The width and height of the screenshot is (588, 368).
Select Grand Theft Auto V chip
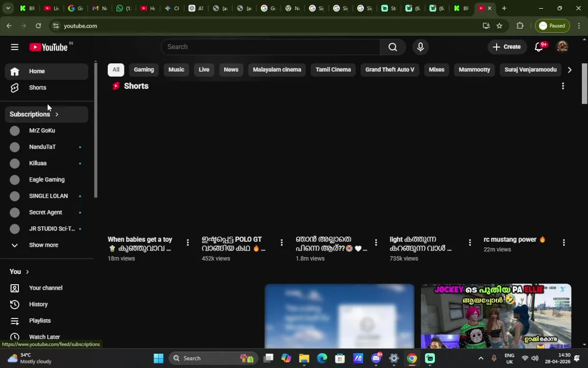pos(389,70)
